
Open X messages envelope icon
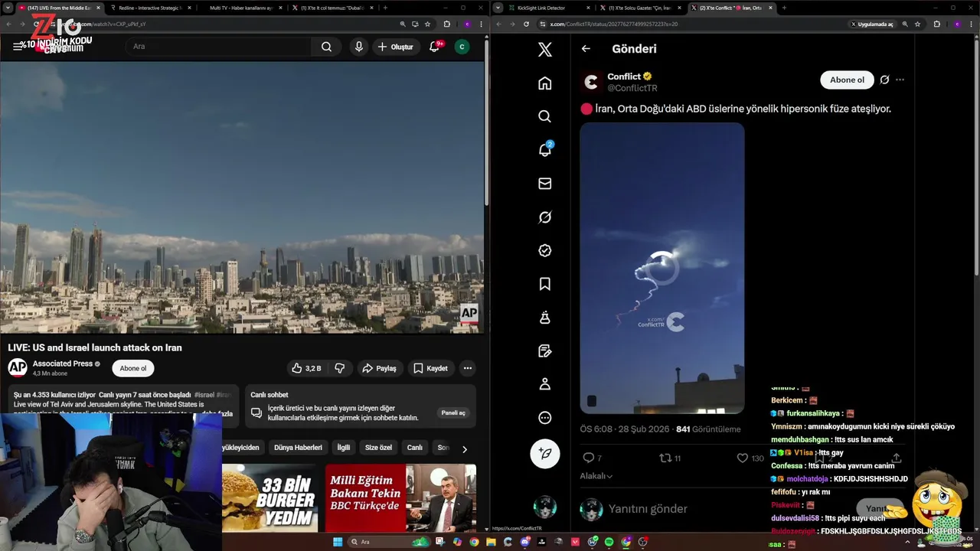pos(544,184)
